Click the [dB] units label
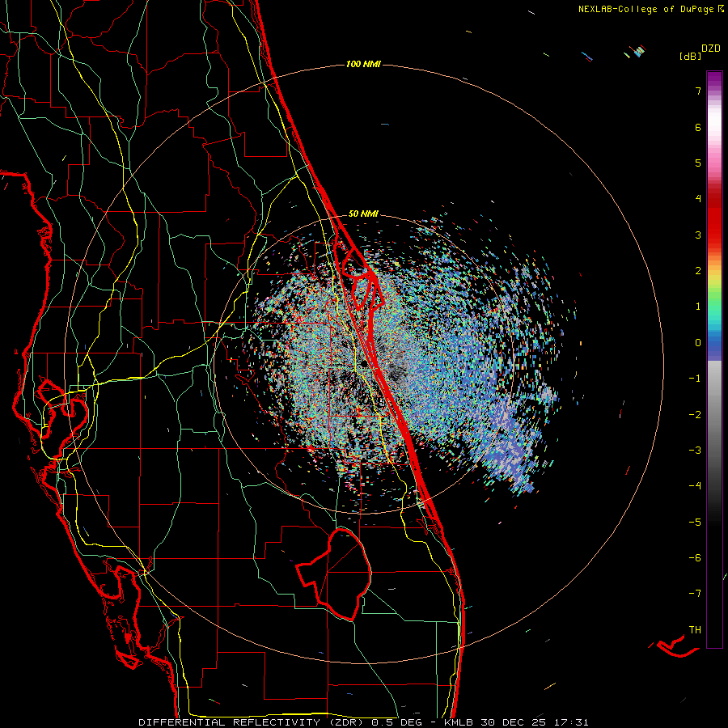 coord(690,56)
